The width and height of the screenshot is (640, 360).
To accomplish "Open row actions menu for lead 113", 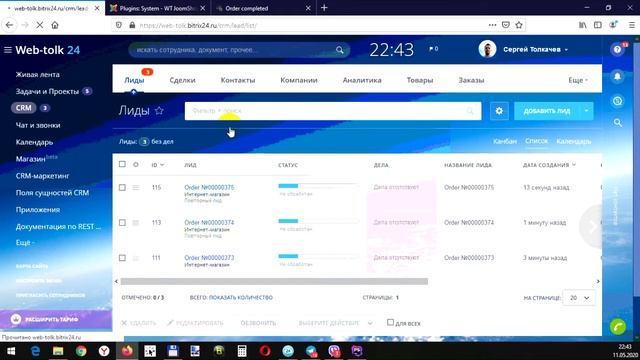I will 136,222.
